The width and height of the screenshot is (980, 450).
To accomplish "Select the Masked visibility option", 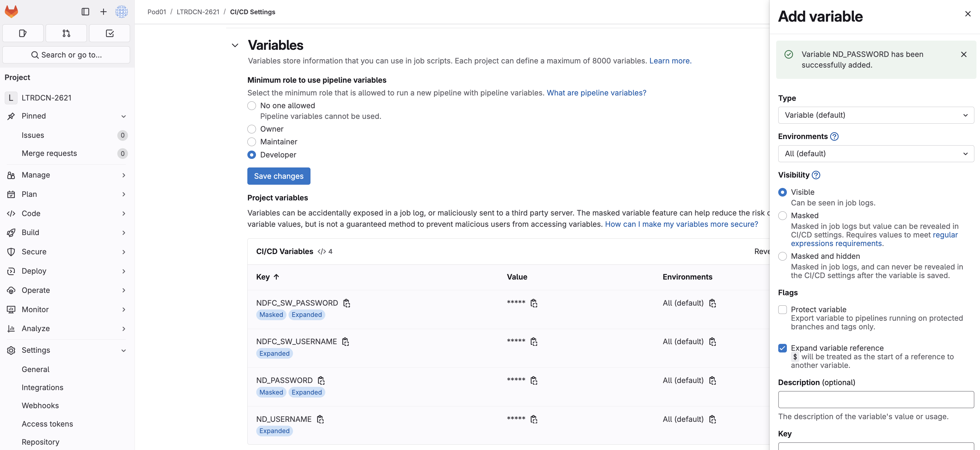I will (x=783, y=216).
